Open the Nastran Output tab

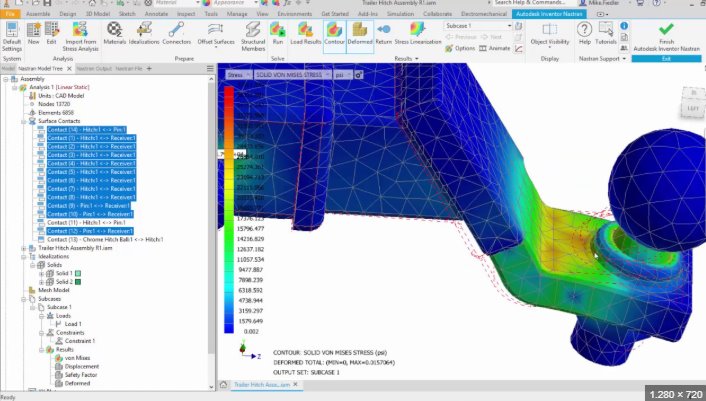point(94,68)
